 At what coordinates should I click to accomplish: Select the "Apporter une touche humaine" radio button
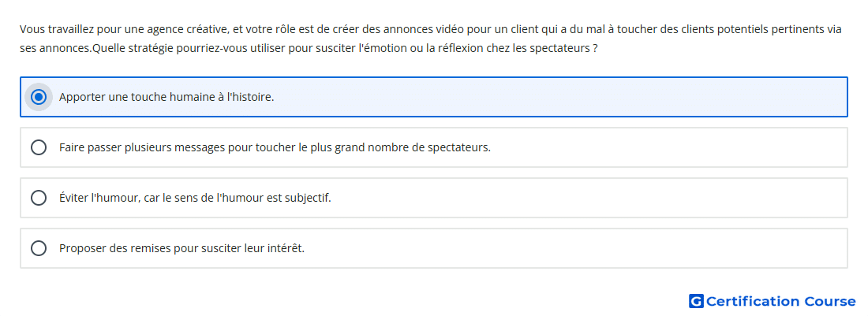tap(38, 97)
